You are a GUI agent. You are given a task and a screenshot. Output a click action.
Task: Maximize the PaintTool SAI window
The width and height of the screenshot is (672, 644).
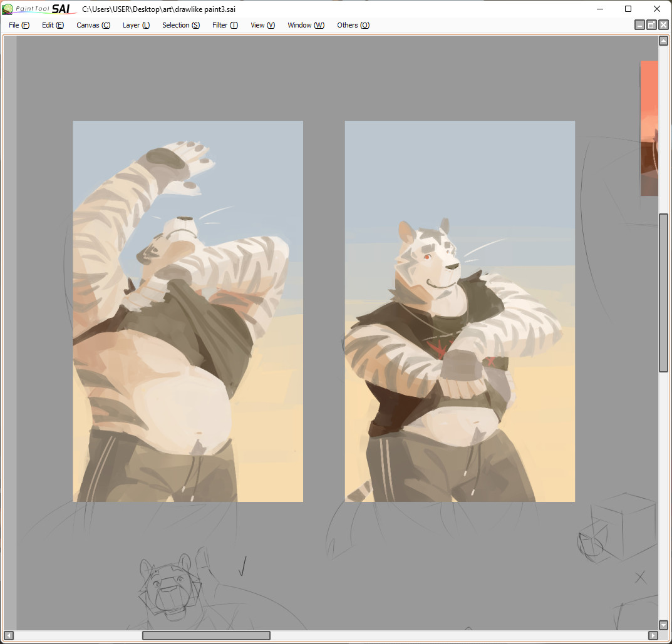628,9
